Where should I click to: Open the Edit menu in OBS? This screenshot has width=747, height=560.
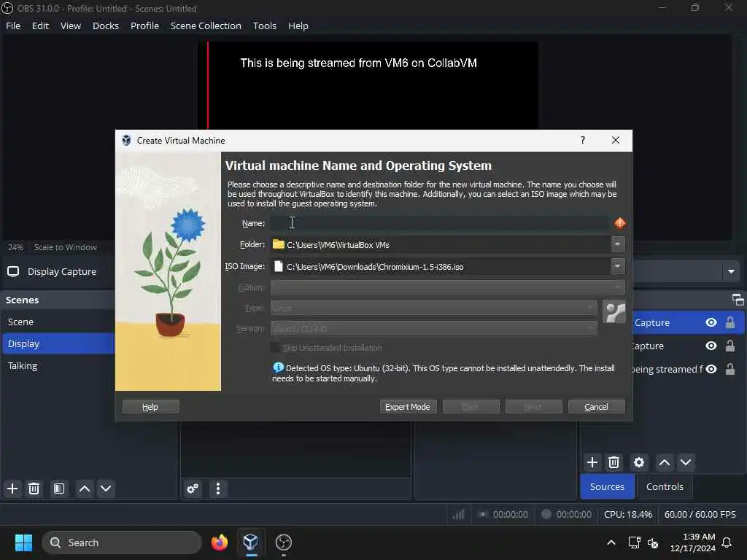tap(41, 26)
